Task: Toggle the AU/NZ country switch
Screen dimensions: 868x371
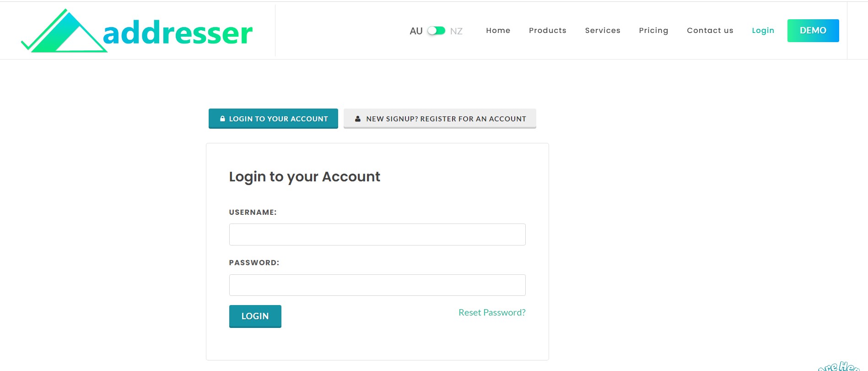Action: pyautogui.click(x=436, y=31)
